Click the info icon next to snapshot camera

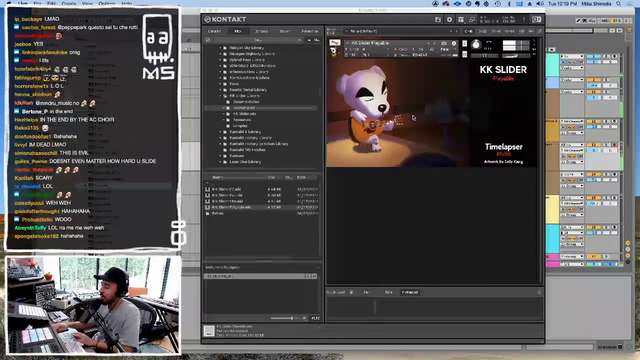[453, 43]
